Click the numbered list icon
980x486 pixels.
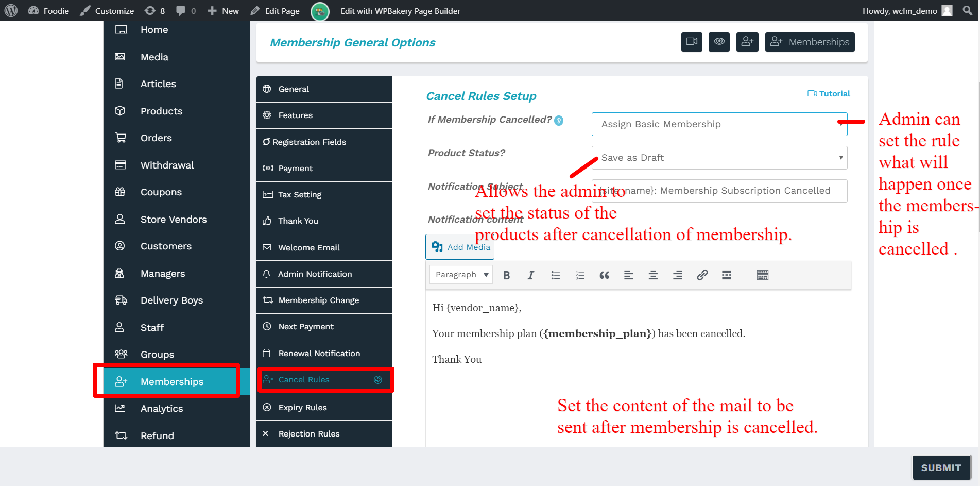click(580, 275)
